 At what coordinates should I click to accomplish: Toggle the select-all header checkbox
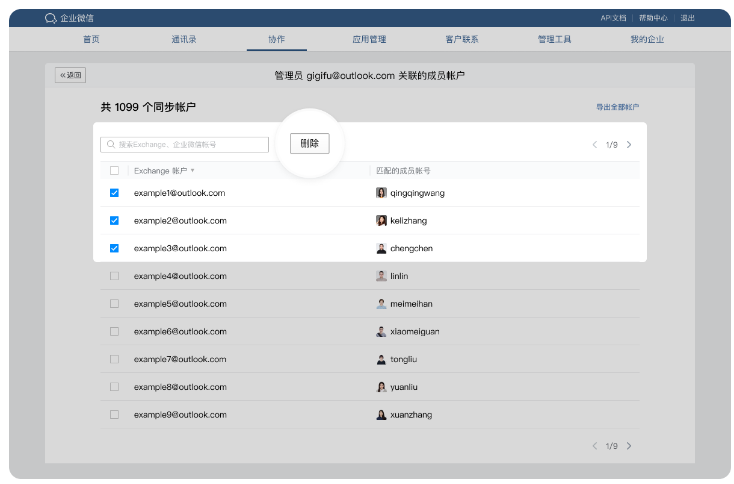point(114,171)
